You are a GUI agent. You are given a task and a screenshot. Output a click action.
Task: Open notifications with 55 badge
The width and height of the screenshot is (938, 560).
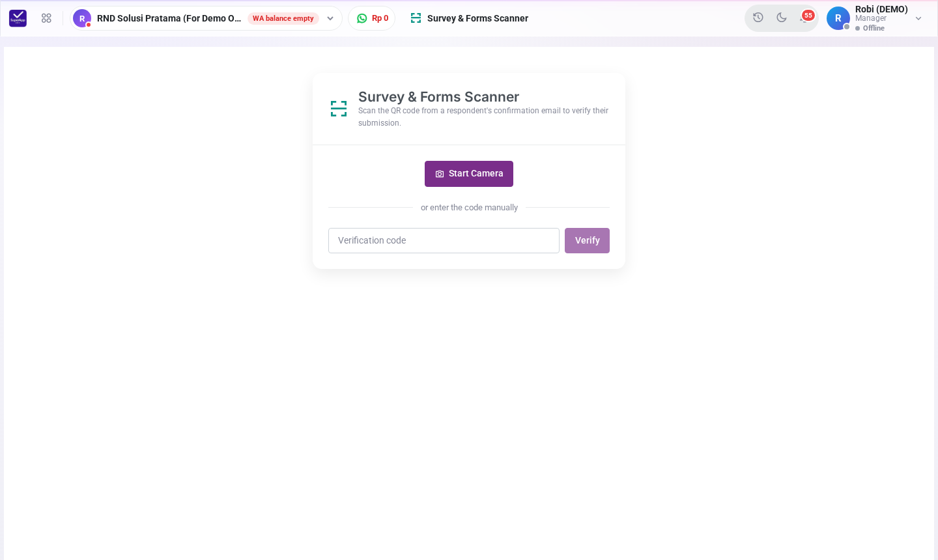point(806,17)
